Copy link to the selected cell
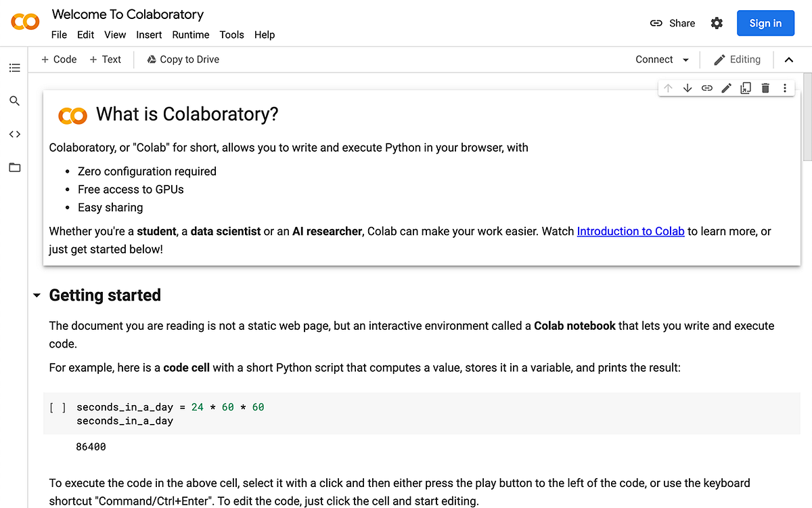Viewport: 812px width, 508px height. [706, 87]
